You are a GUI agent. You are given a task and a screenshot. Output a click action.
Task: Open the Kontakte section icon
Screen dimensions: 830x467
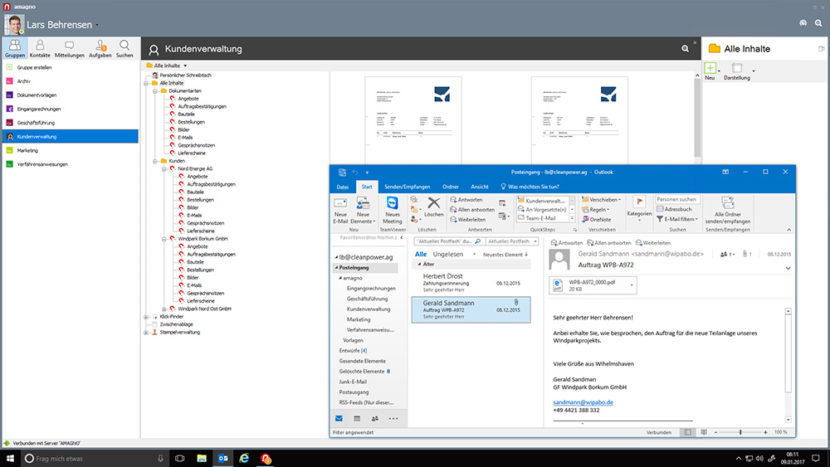pyautogui.click(x=40, y=48)
